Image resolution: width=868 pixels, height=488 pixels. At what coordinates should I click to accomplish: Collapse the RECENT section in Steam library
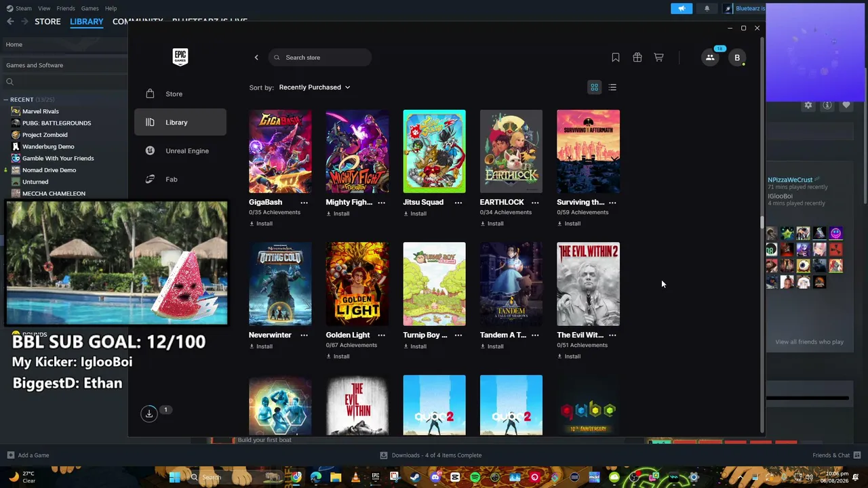coord(5,100)
